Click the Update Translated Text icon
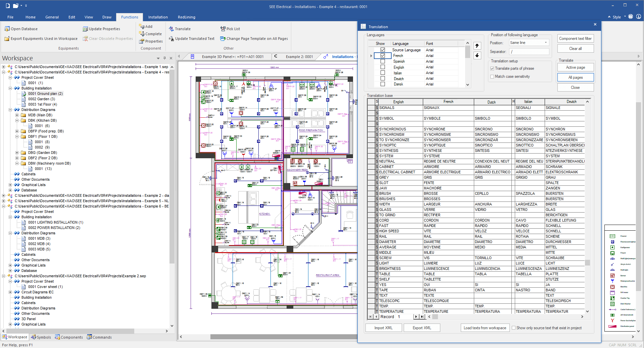This screenshot has width=644, height=348. [171, 39]
